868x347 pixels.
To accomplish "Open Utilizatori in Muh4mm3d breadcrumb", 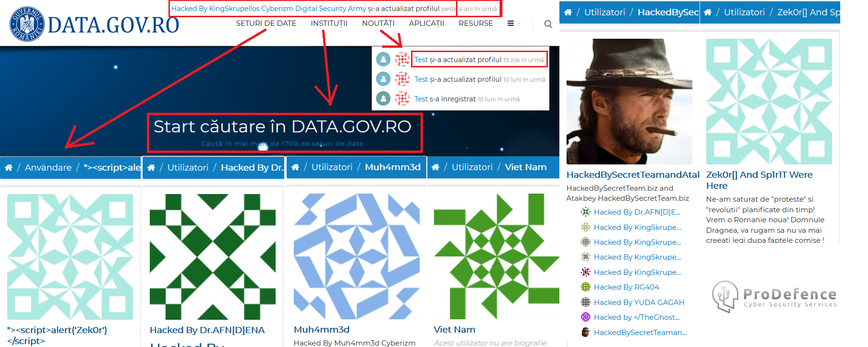I will [332, 167].
